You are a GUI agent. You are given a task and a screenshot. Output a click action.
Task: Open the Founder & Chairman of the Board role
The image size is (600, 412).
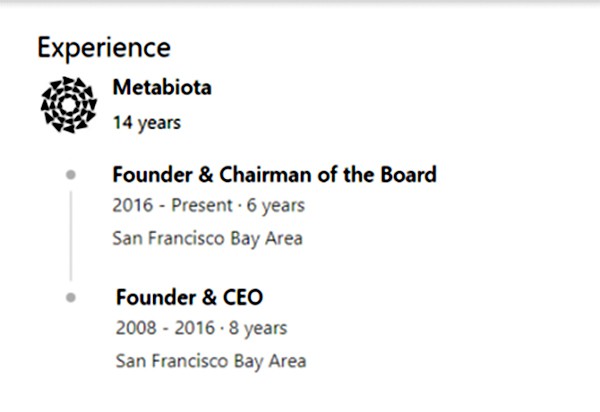[274, 175]
